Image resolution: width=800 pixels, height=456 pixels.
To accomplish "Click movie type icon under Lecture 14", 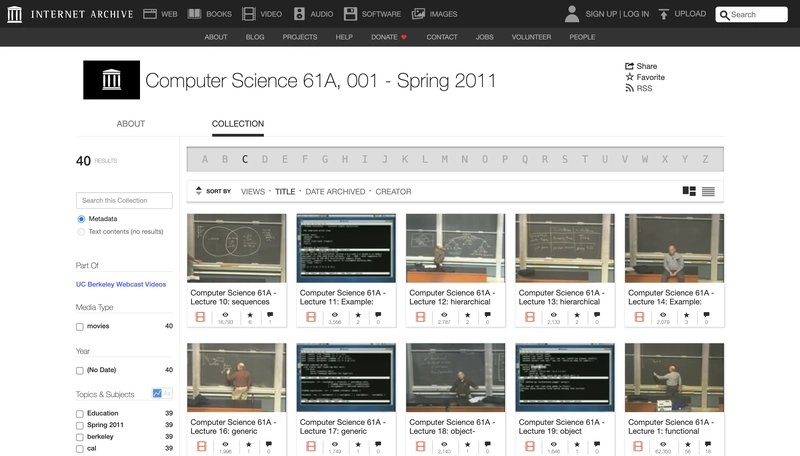I will 639,317.
